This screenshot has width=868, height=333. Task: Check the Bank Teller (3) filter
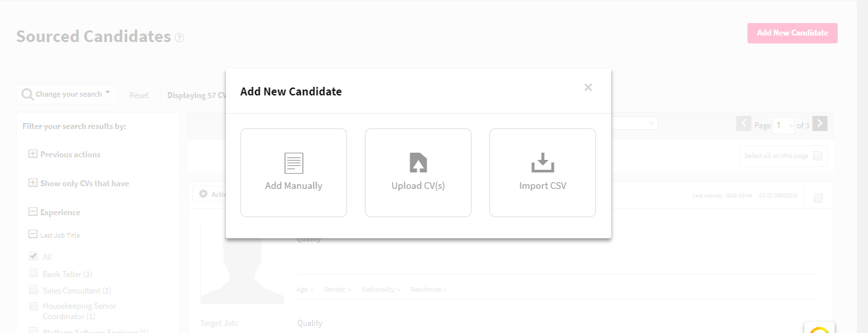tap(34, 273)
